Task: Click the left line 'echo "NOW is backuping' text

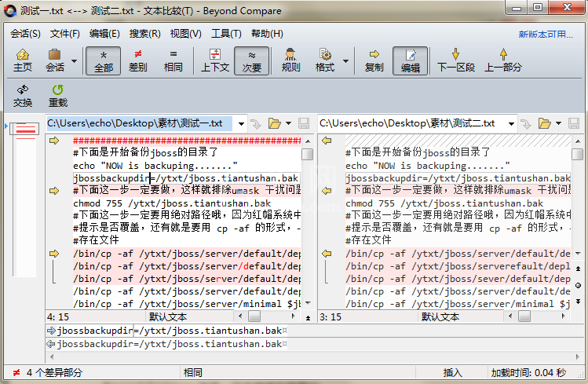Action: point(155,166)
